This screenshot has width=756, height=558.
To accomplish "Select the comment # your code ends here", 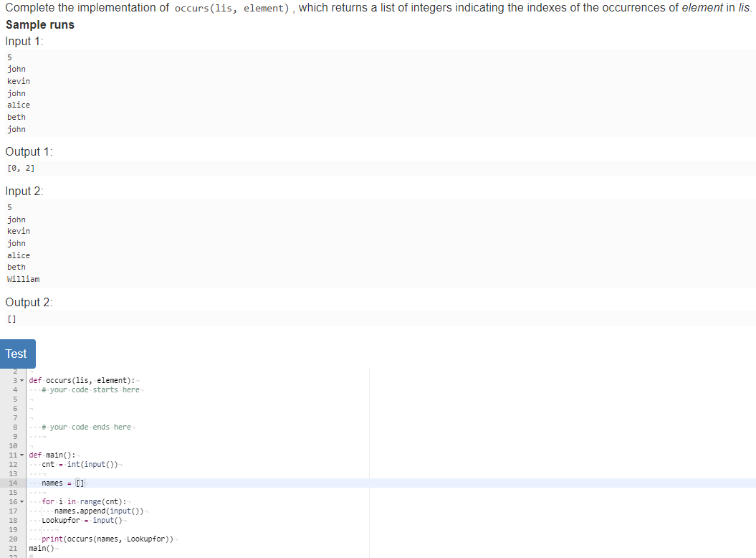I will 87,427.
